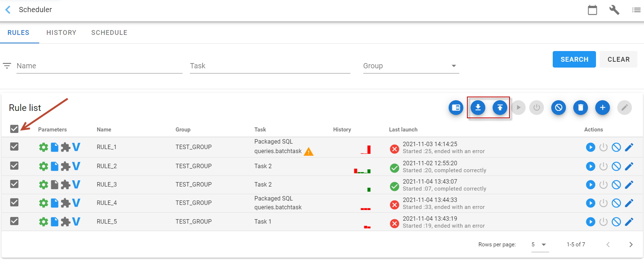Toggle the select-all checkbox in the table header
Image resolution: width=644 pixels, height=264 pixels.
point(14,129)
